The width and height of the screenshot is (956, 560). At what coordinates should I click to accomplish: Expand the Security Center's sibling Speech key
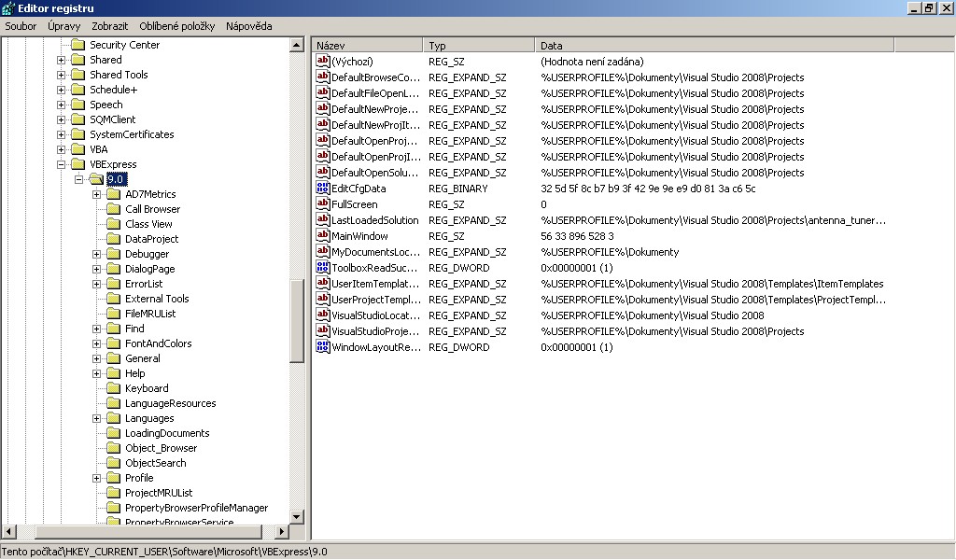pyautogui.click(x=62, y=105)
